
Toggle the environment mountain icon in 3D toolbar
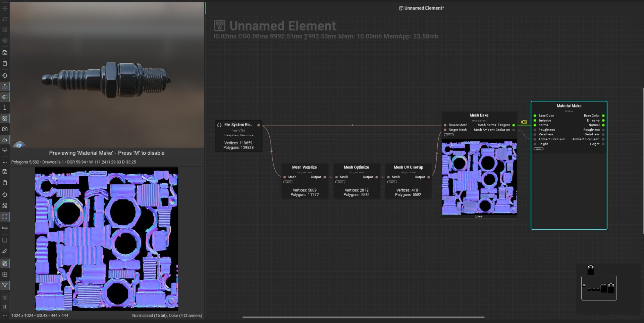(x=5, y=140)
